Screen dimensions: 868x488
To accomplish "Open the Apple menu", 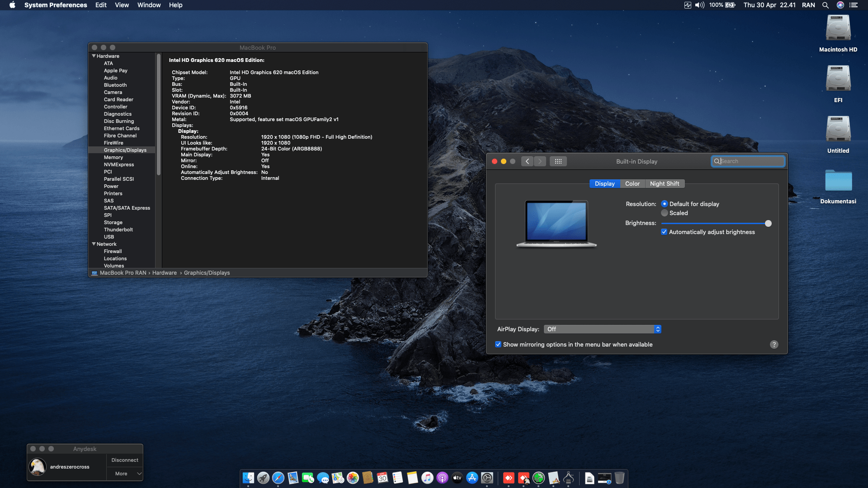I will coord(12,5).
